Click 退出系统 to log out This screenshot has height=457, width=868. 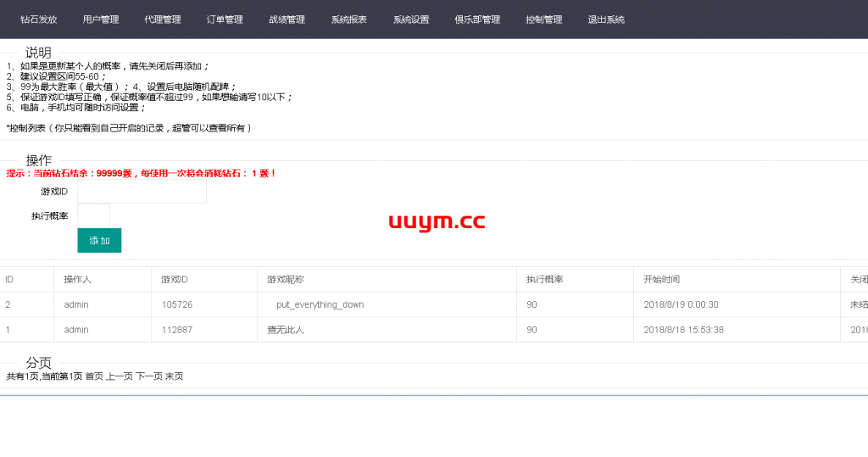[x=606, y=20]
